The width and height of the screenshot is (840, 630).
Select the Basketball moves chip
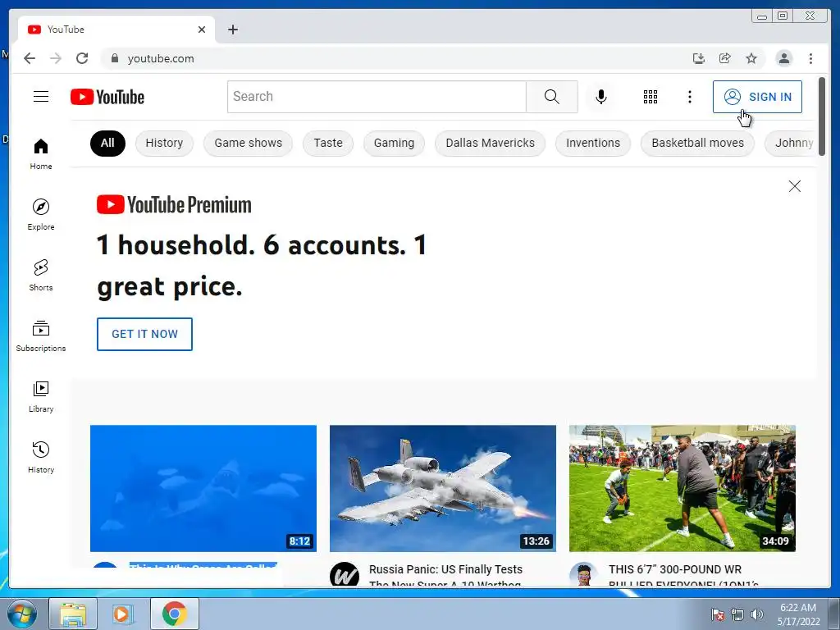point(697,143)
